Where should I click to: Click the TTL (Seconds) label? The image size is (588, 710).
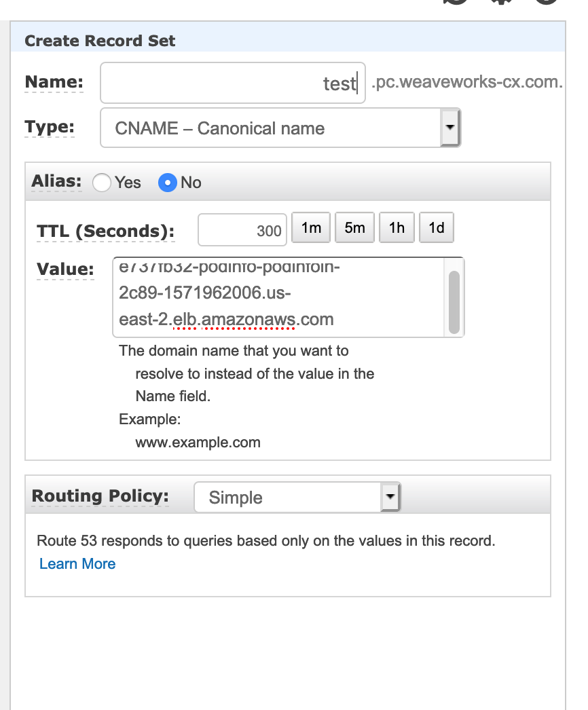(x=105, y=231)
